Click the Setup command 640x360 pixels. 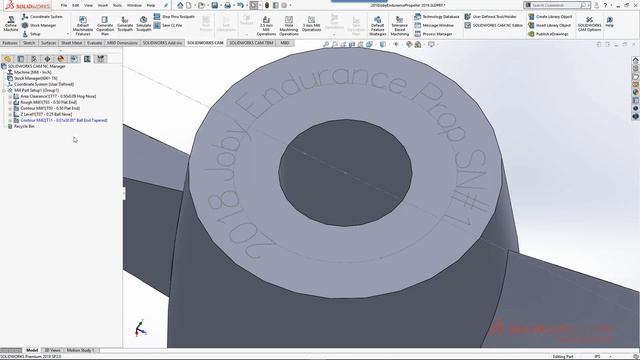[x=31, y=34]
